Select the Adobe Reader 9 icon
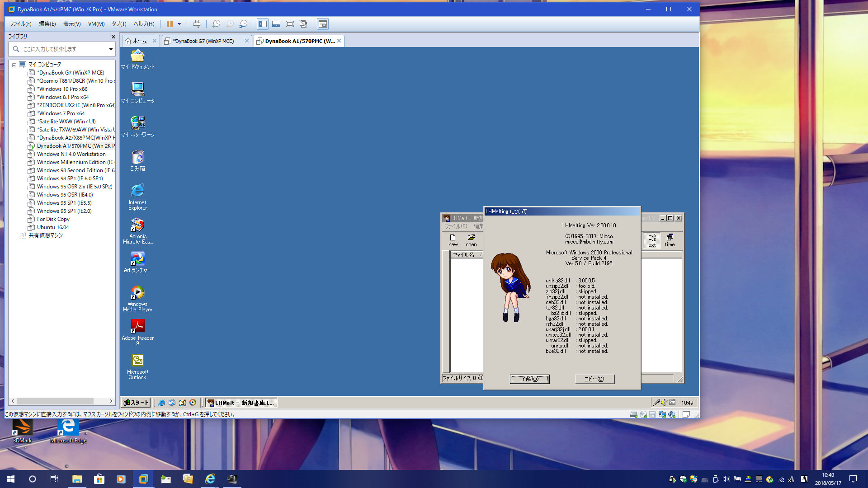Image resolution: width=868 pixels, height=488 pixels. pyautogui.click(x=137, y=332)
